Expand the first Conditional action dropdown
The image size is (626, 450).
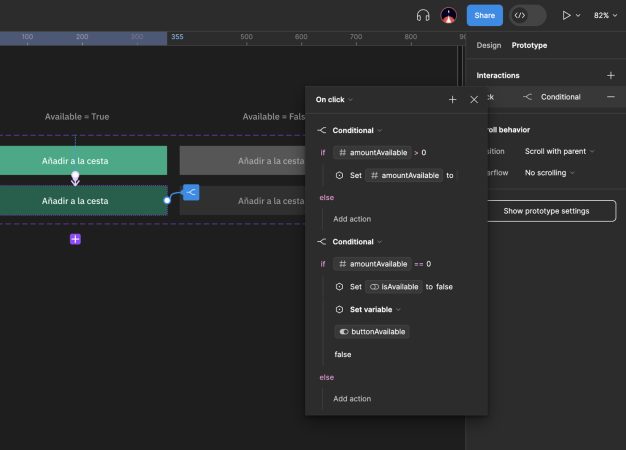pos(357,131)
